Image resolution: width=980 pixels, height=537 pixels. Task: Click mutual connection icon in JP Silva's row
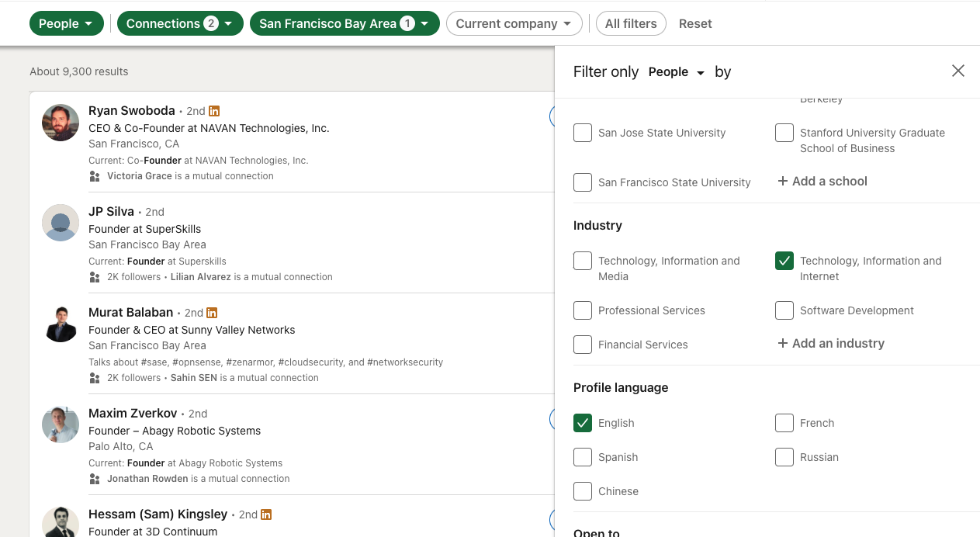coord(95,277)
